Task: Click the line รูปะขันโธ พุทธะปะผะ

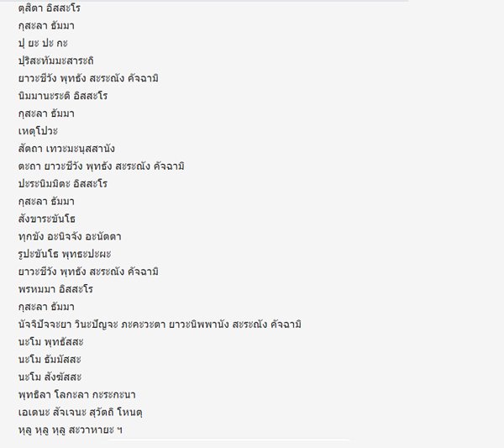Action: pos(65,254)
